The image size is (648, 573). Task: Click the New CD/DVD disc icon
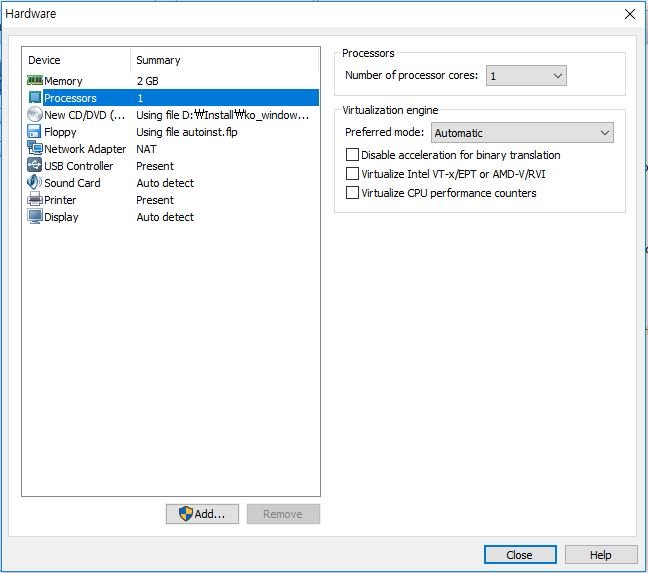pyautogui.click(x=35, y=115)
